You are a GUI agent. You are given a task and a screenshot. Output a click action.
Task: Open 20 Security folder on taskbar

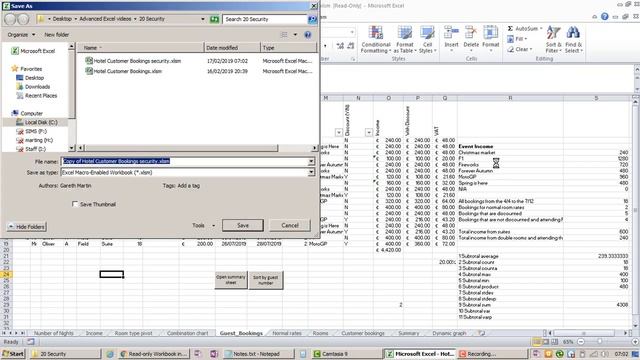[64, 354]
